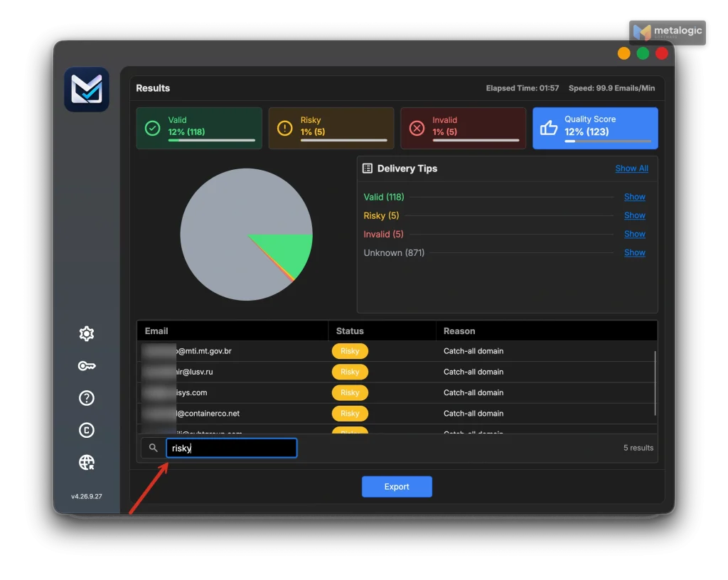
Task: Open help using the question mark icon
Action: 86,398
